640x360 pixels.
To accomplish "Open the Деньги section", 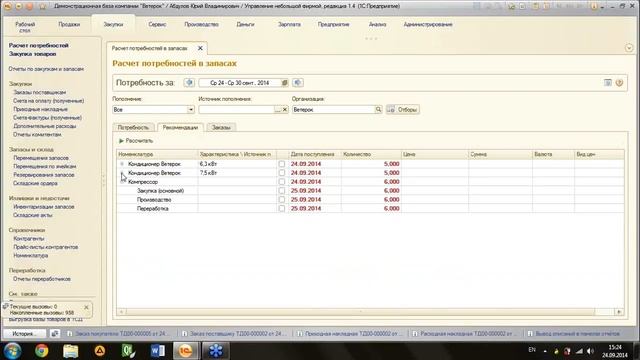I will tap(245, 24).
